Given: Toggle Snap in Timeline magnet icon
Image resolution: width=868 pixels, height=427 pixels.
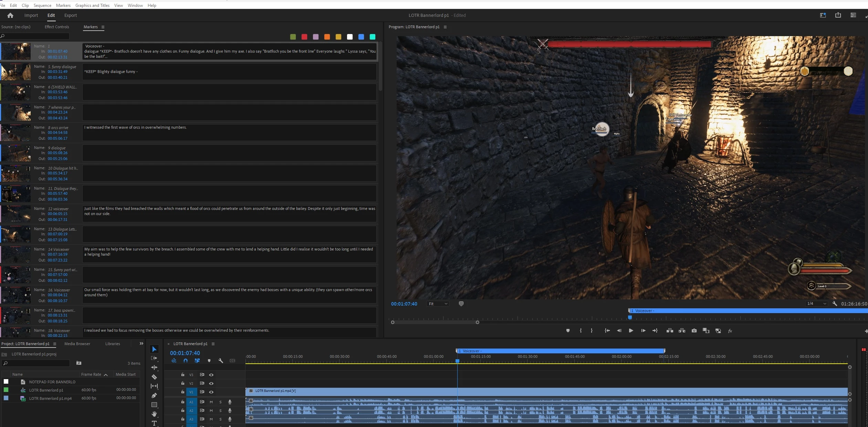Looking at the screenshot, I should pos(186,361).
